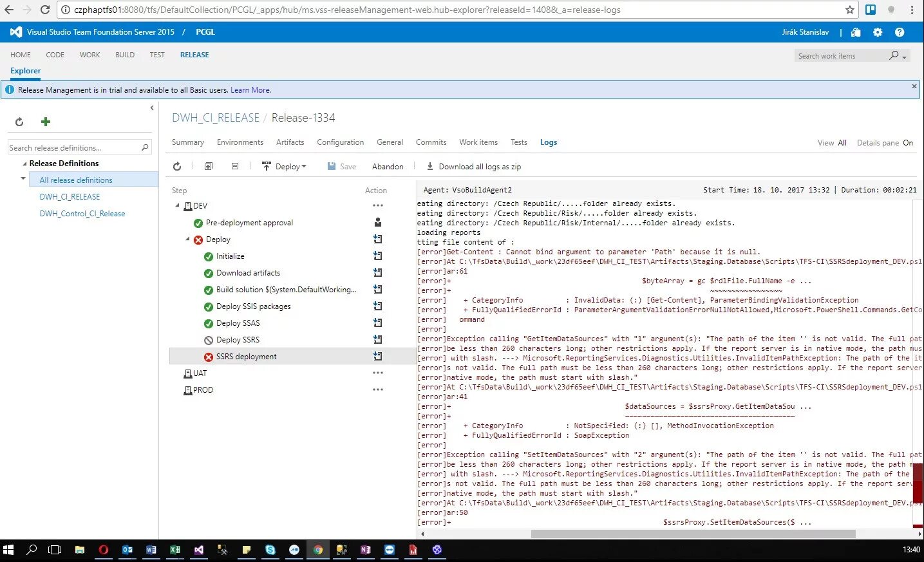Viewport: 924px width, 562px height.
Task: Download all logs as zip
Action: point(473,166)
